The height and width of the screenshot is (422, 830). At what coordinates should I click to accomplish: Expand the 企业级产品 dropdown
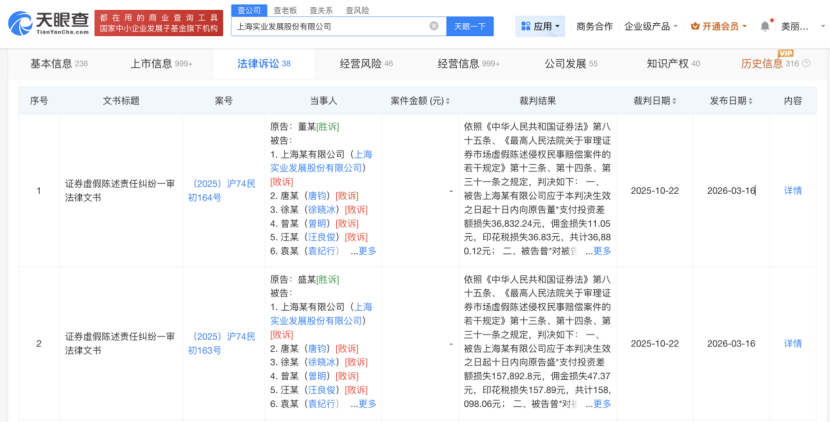click(651, 26)
